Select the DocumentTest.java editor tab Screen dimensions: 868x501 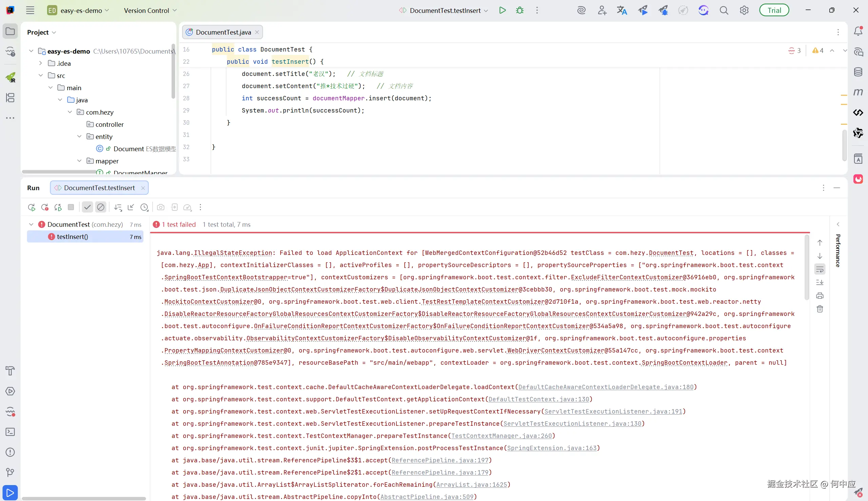tap(223, 32)
